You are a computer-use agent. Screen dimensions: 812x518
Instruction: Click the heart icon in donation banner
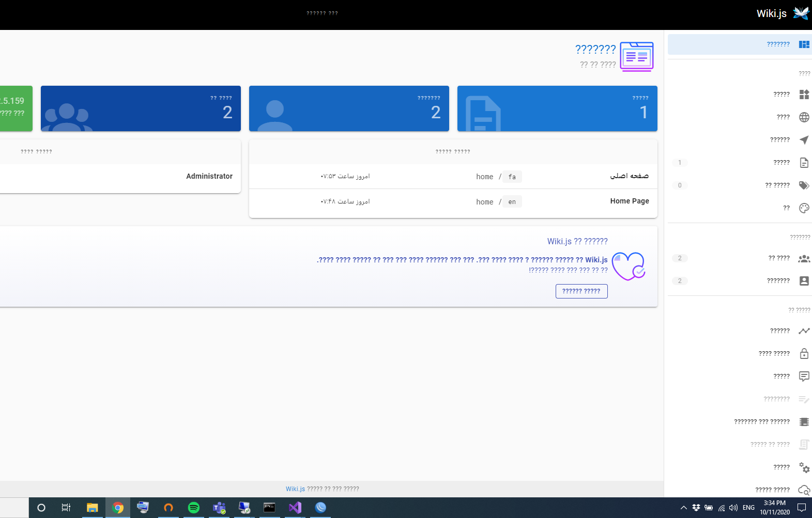tap(629, 266)
